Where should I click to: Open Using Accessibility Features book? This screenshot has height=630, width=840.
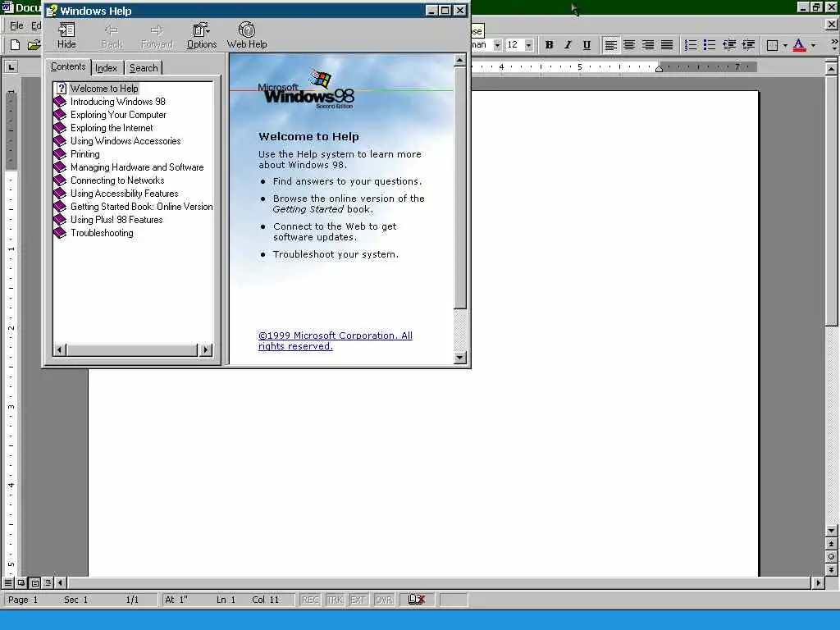(x=125, y=194)
